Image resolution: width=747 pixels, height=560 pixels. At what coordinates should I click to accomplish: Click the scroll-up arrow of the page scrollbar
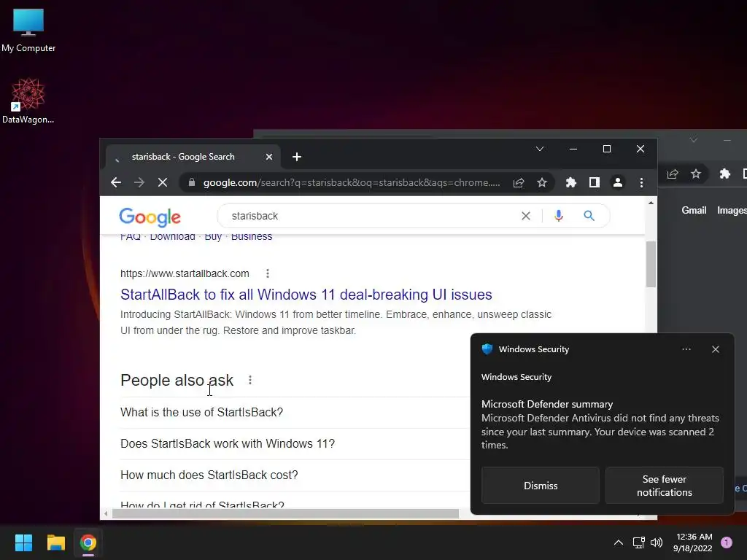(651, 203)
